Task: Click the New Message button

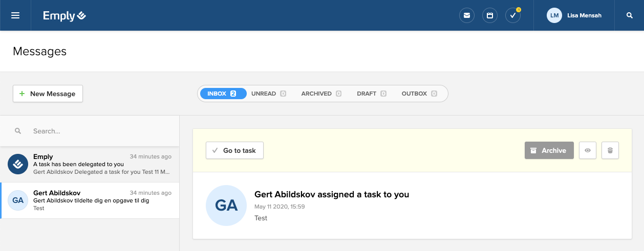Action: point(48,94)
